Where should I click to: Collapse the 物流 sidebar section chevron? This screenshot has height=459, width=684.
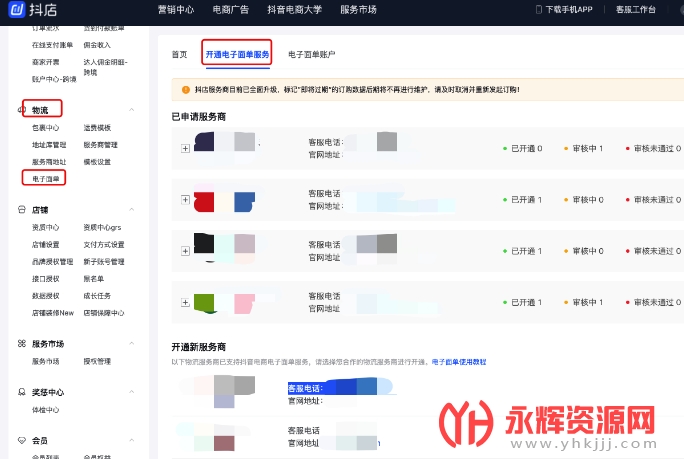pos(131,110)
